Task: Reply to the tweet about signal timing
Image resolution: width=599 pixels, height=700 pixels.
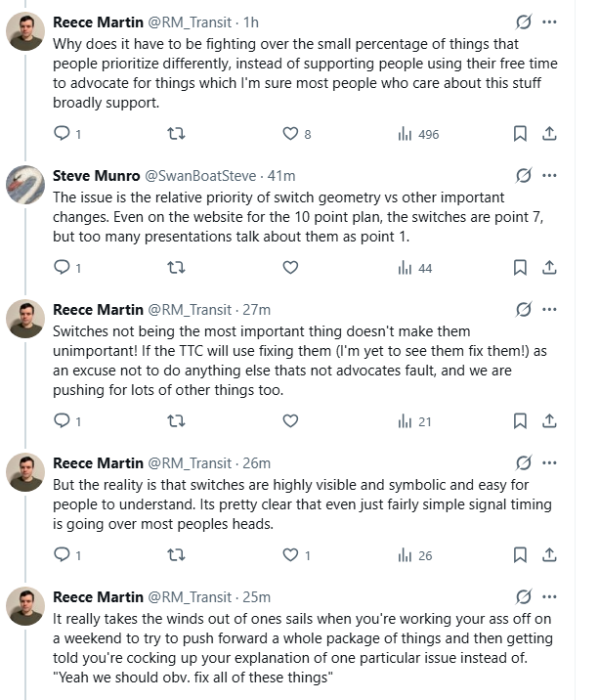Action: (x=61, y=555)
